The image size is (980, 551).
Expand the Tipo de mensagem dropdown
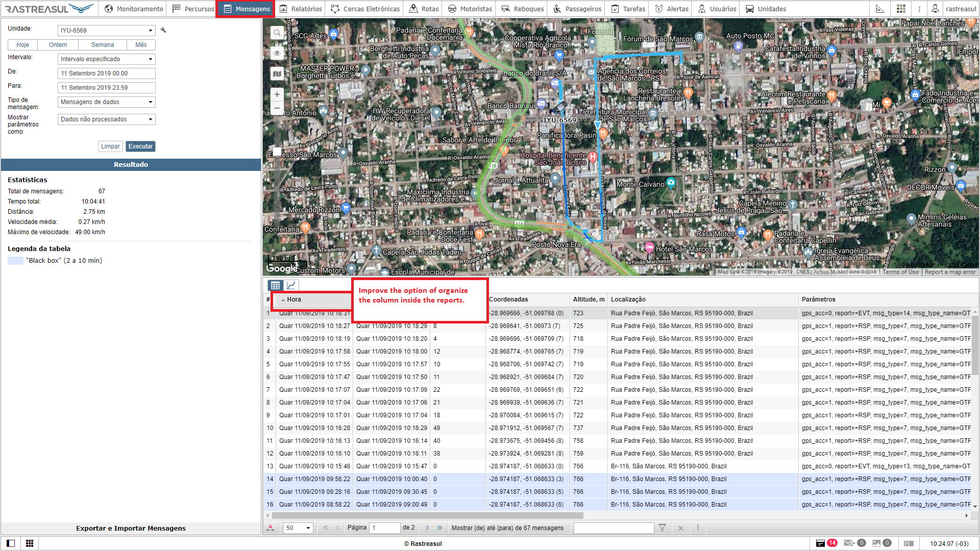[106, 102]
